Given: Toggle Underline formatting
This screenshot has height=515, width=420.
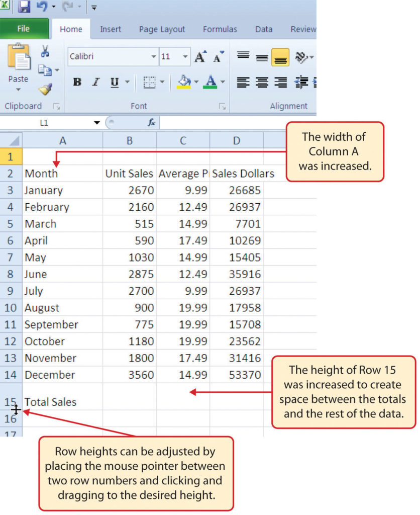Looking at the screenshot, I should coord(114,82).
